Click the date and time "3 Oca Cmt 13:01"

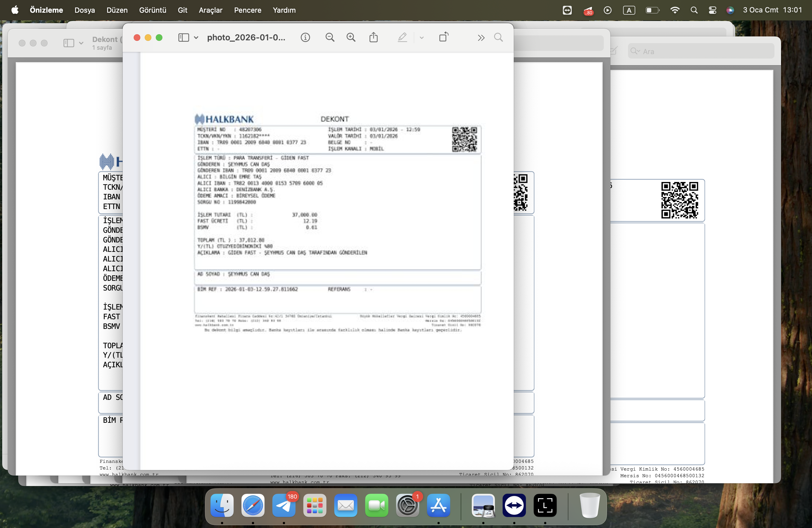(x=773, y=10)
